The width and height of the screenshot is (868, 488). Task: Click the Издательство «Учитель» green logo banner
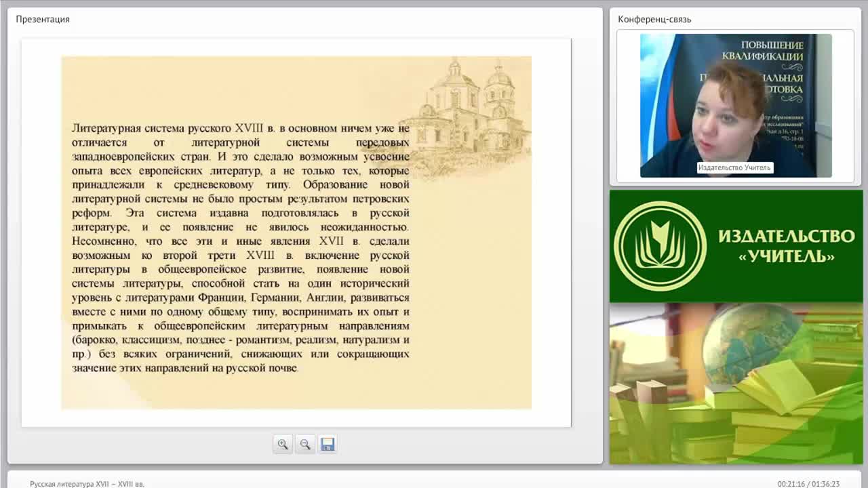[736, 246]
